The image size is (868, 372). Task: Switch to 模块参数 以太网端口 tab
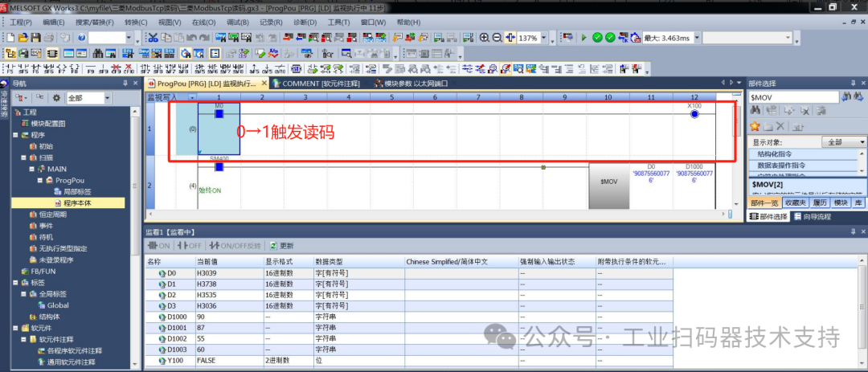[411, 84]
